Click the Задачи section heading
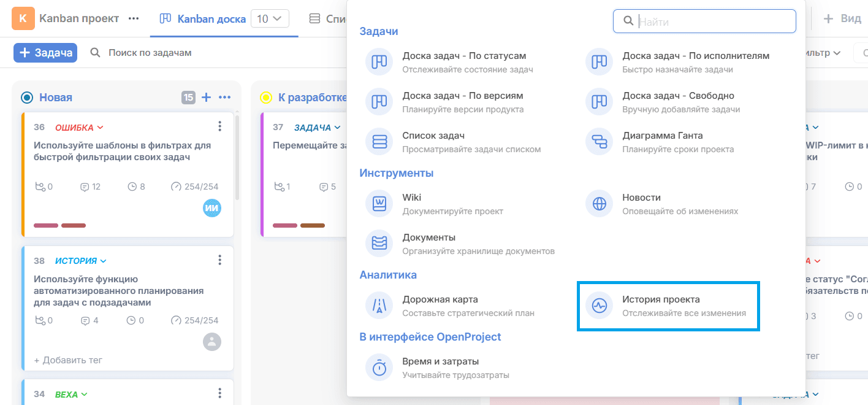Screen dimensions: 868x405 coord(379,31)
